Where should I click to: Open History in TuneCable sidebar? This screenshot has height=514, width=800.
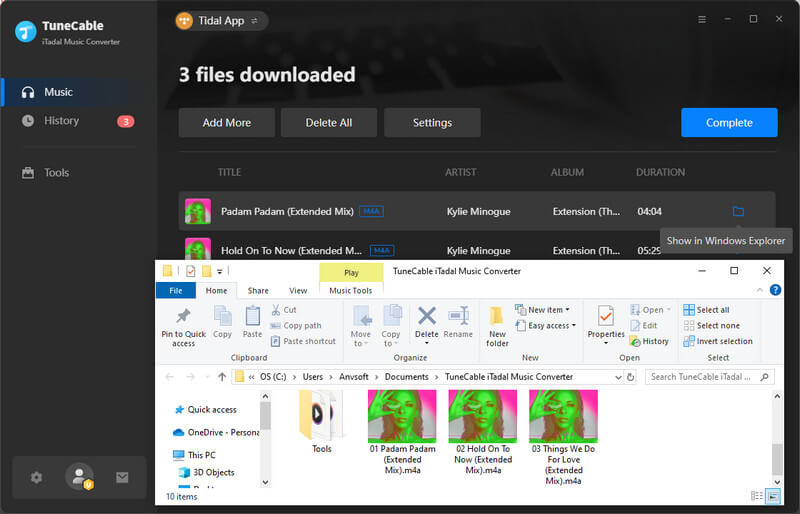(79, 121)
